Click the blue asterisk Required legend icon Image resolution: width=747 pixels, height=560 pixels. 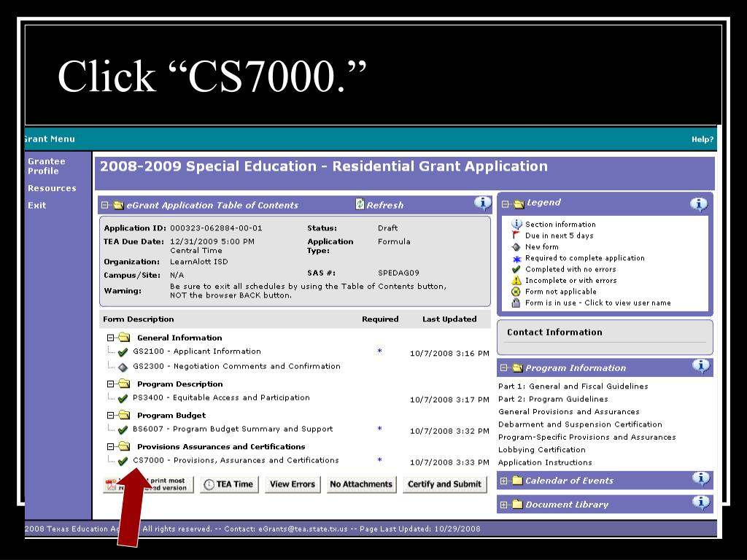516,259
